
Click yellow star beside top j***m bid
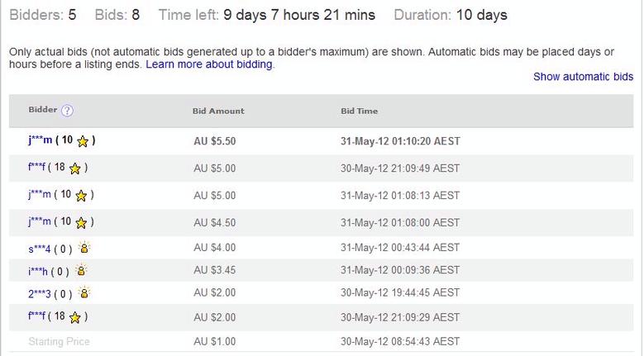coord(83,141)
